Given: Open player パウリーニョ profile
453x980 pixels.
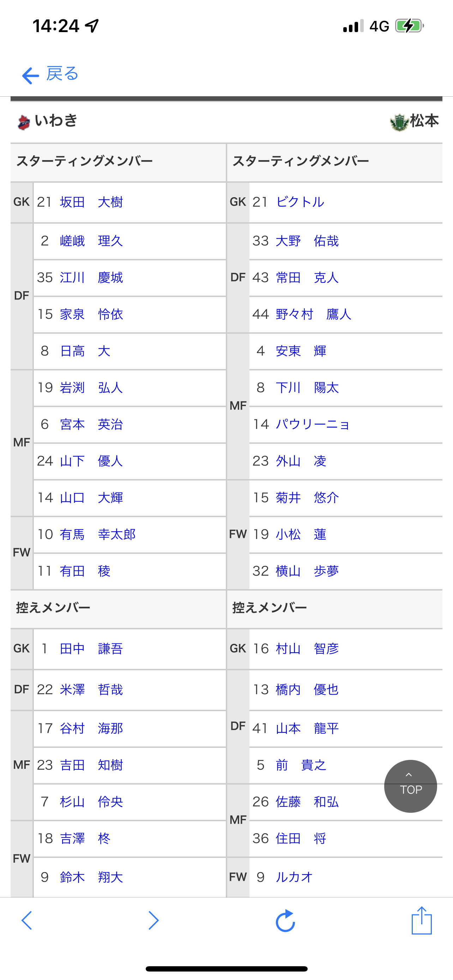Looking at the screenshot, I should [x=313, y=424].
